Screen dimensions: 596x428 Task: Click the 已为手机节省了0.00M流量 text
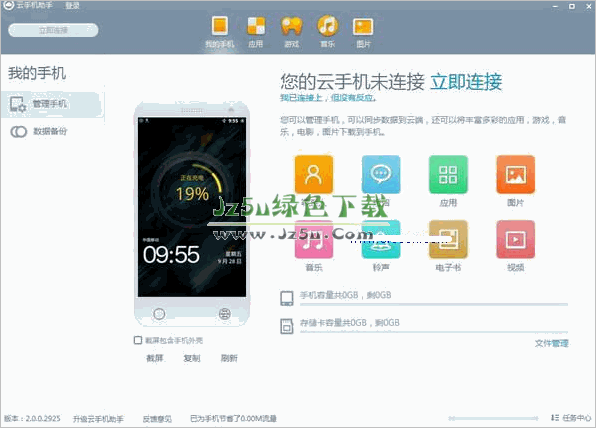[233, 419]
